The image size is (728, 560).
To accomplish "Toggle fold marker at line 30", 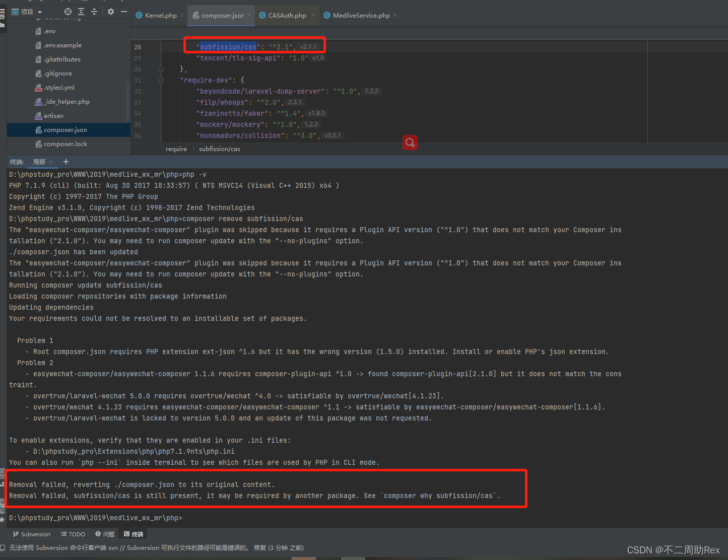I will [x=161, y=69].
